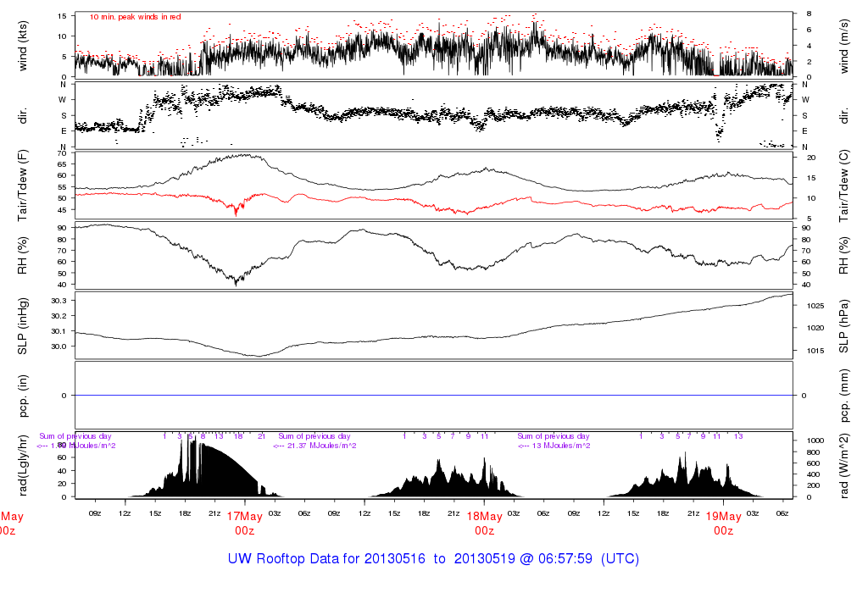Viewport: 868px width, 593px height.
Task: Click the '13 MJoules/m^2' daily sum value
Action: (x=561, y=446)
